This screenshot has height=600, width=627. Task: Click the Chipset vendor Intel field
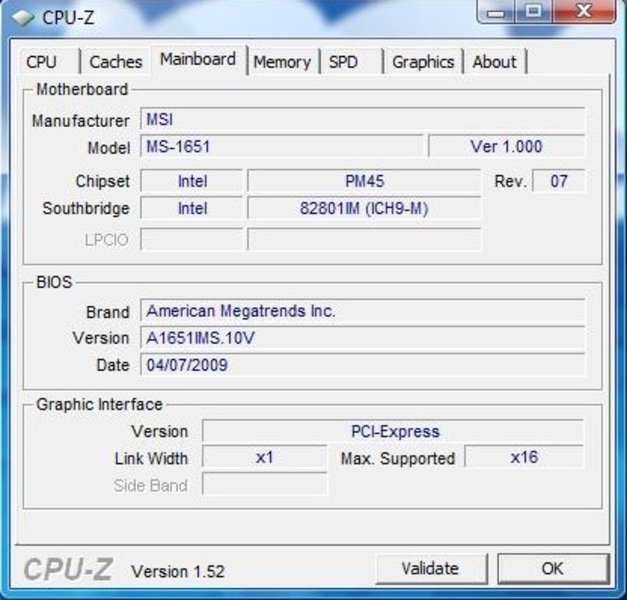pos(192,181)
